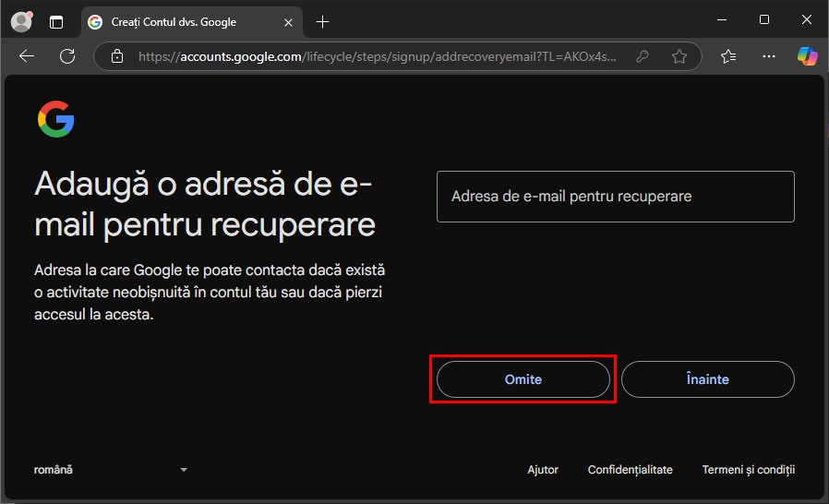This screenshot has height=504, width=829.
Task: Open the Ajutor link
Action: 543,470
